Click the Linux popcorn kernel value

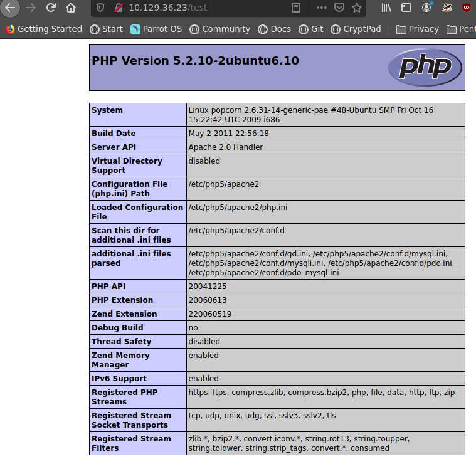coord(310,115)
